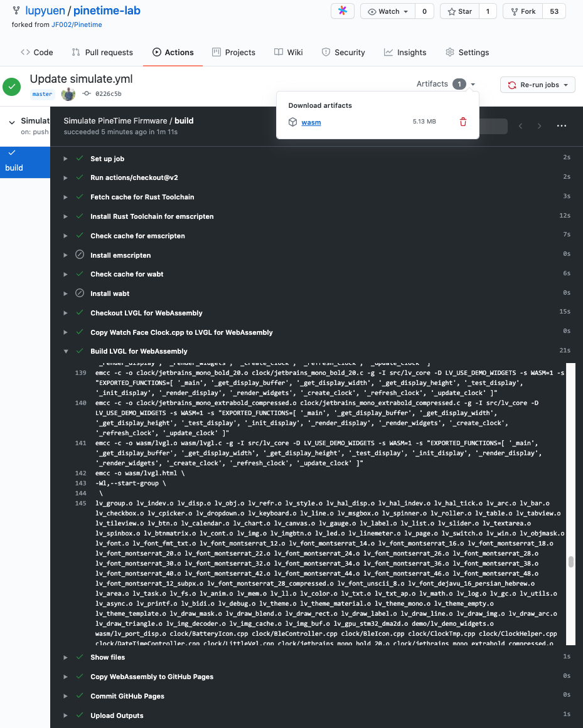Go to the next search result arrow
This screenshot has height=728, width=583.
click(x=539, y=126)
